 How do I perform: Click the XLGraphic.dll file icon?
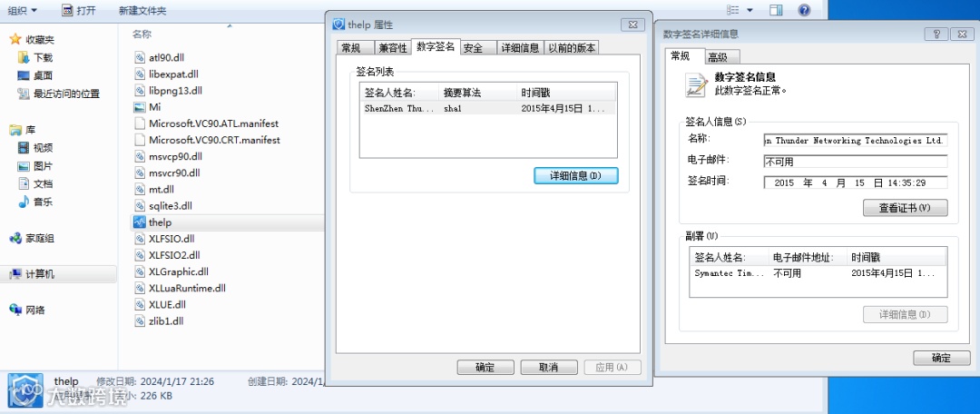139,271
